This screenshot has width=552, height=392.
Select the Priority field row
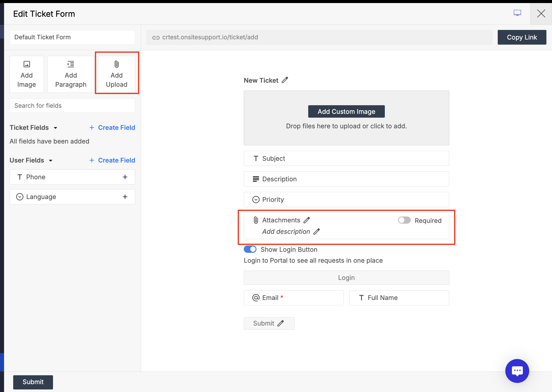[346, 200]
